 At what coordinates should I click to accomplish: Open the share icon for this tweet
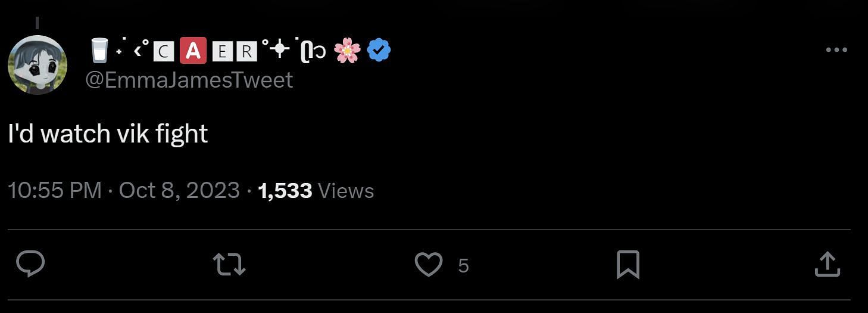point(827,265)
